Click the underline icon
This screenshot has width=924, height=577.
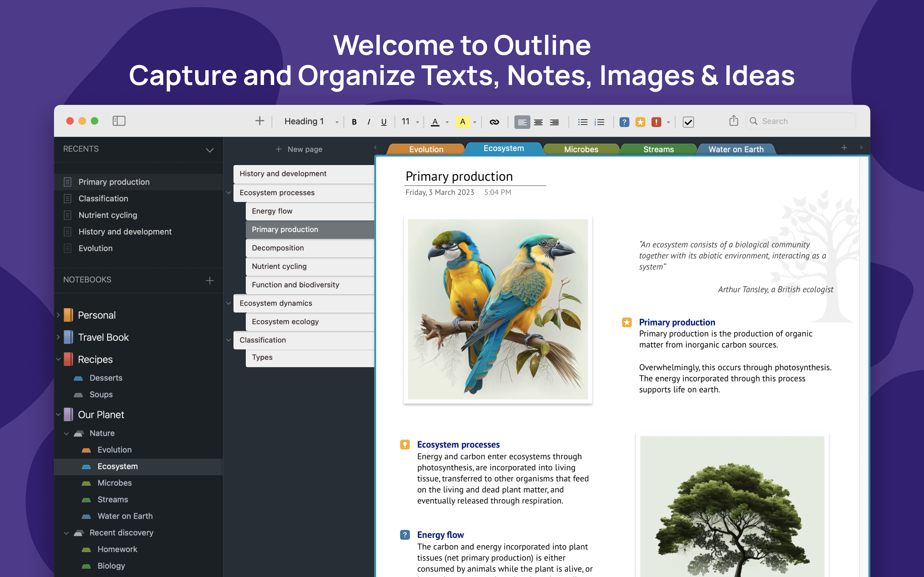pos(384,121)
